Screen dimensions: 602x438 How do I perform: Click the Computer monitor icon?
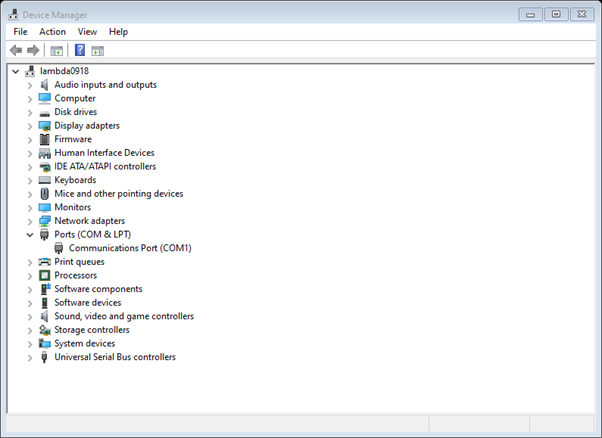45,98
